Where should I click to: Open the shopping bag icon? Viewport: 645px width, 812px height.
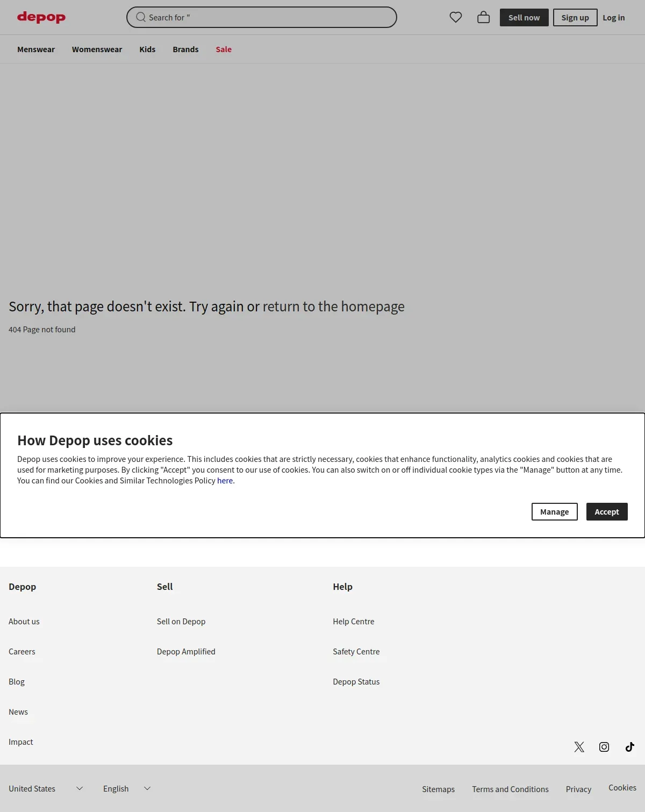(x=484, y=17)
